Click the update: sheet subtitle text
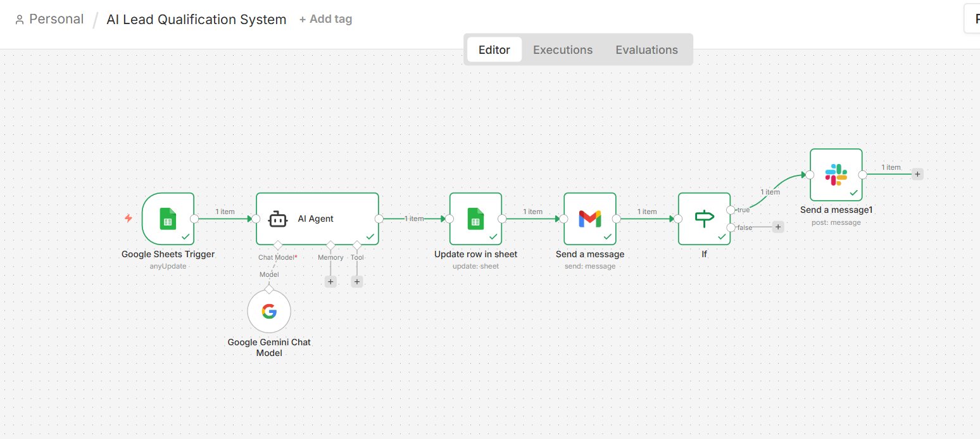This screenshot has height=439, width=980. [x=475, y=266]
